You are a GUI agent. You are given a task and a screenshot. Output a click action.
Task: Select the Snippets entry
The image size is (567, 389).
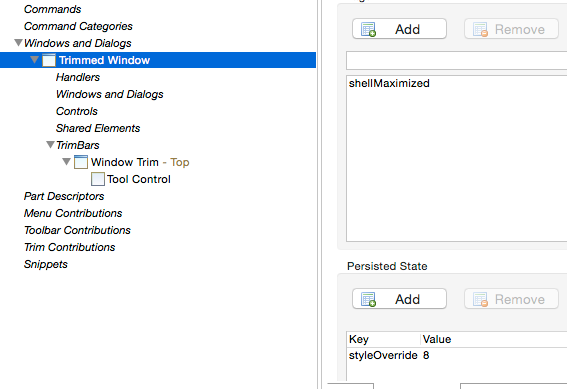46,264
